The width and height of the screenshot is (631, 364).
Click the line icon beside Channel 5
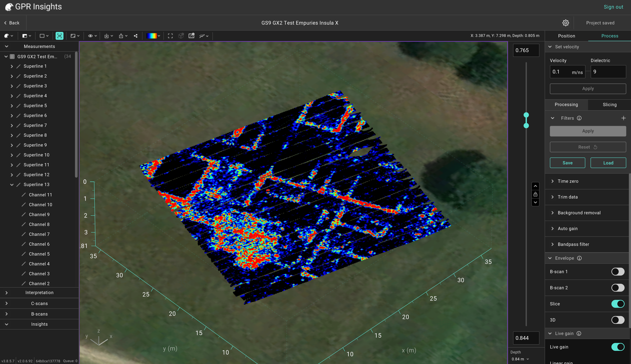tap(24, 254)
